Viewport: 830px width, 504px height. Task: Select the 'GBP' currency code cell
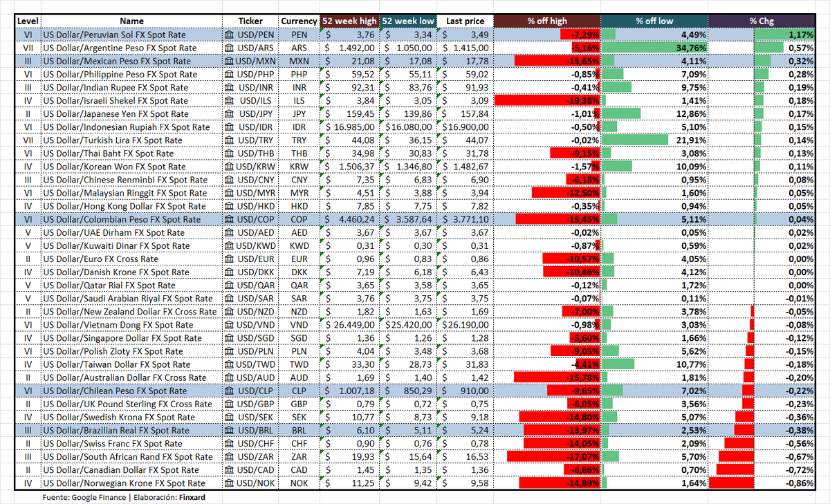coord(299,403)
